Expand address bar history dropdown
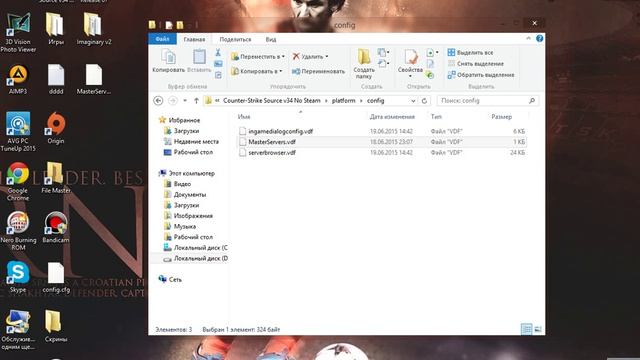The width and height of the screenshot is (640, 360). coord(413,101)
